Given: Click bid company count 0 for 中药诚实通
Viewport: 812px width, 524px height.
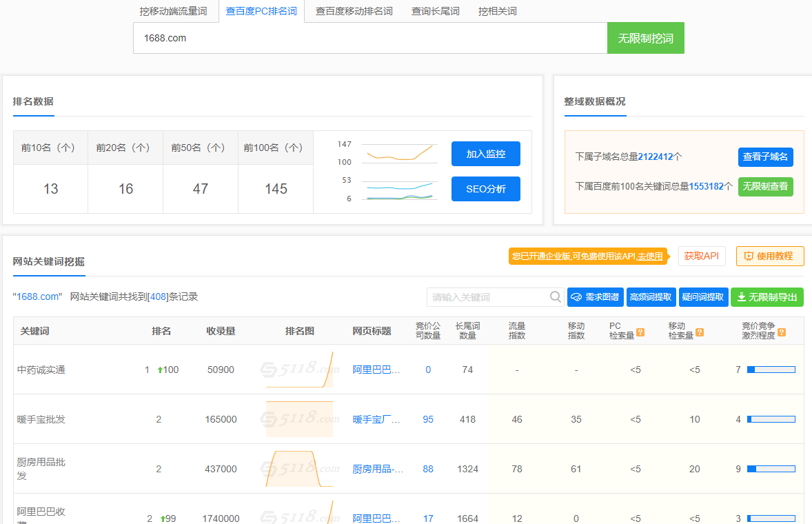Looking at the screenshot, I should 428,370.
